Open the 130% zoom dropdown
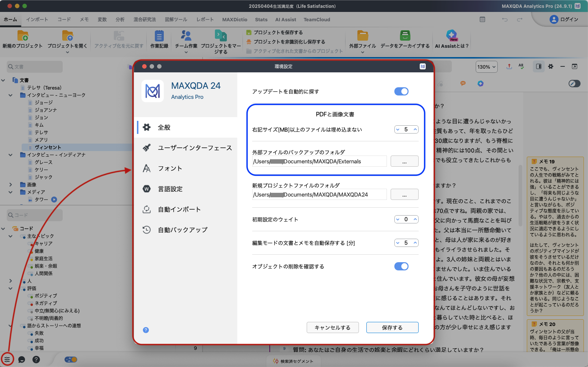This screenshot has height=367, width=588. pos(487,67)
